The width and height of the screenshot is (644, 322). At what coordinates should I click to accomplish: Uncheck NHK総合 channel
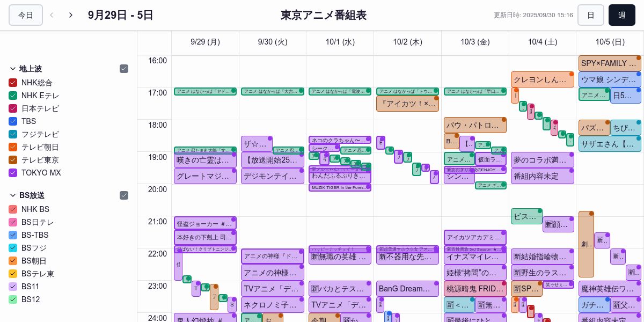(x=13, y=83)
